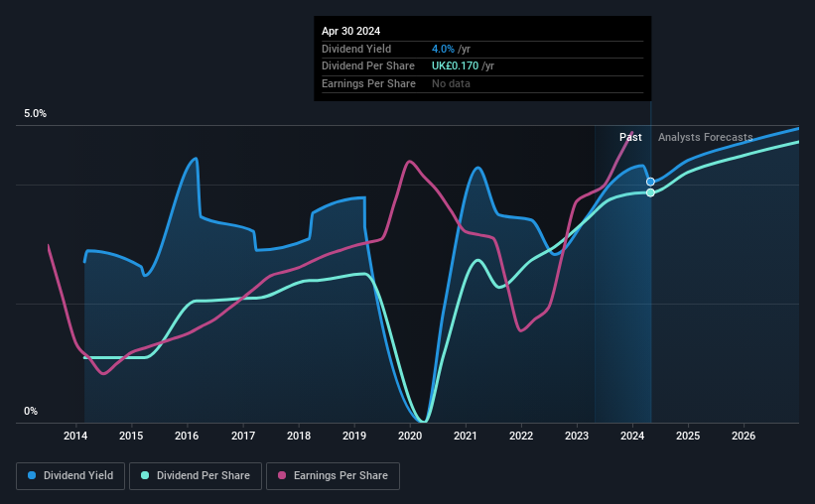815x504 pixels.
Task: Click the pink Earnings Per Share legend dot
Action: [282, 475]
